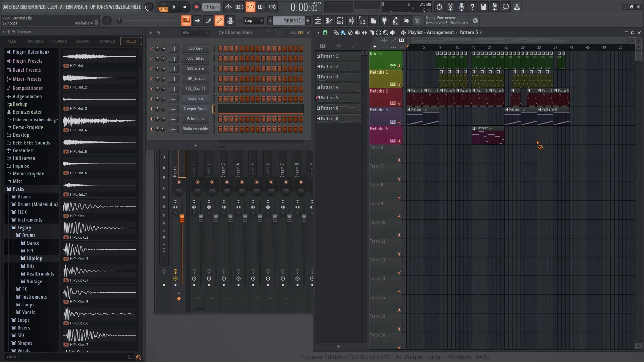Select the playlist zoom magnifier tool
644x362 pixels.
pos(385,33)
